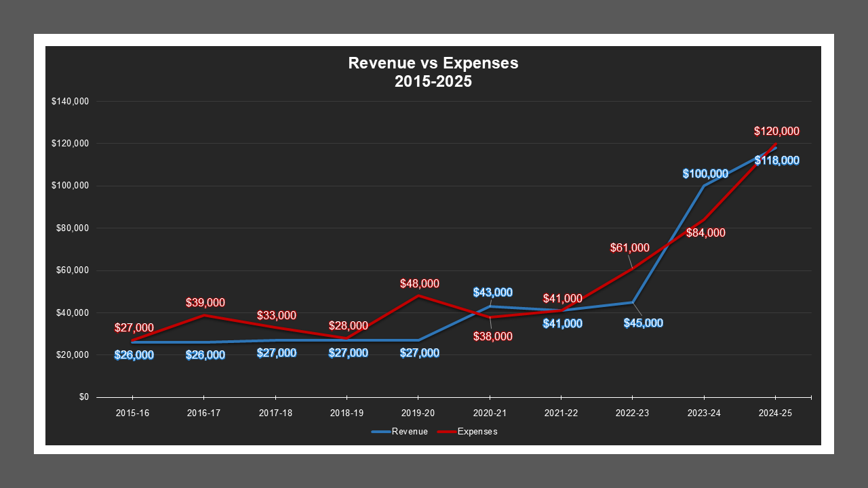Click the $118,000 revenue data label

point(776,161)
